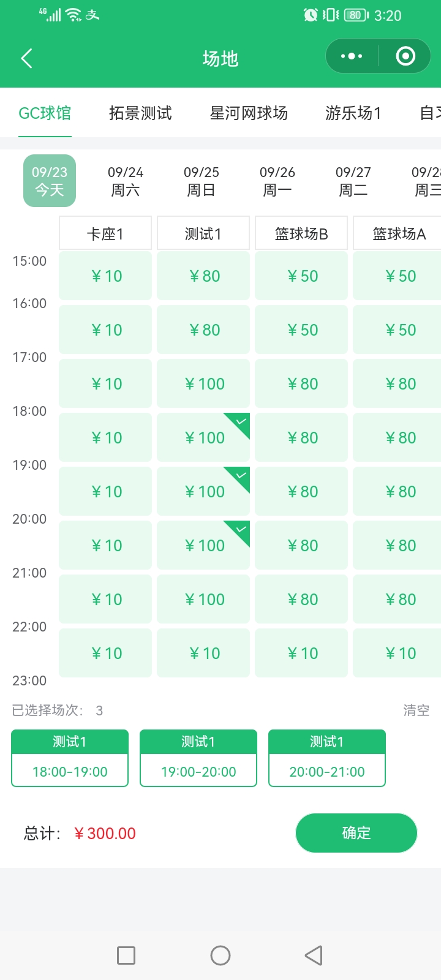Screen dimensions: 441x980
Task: Uncheck the 测试1 slot at 19:00
Action: pyautogui.click(x=203, y=491)
